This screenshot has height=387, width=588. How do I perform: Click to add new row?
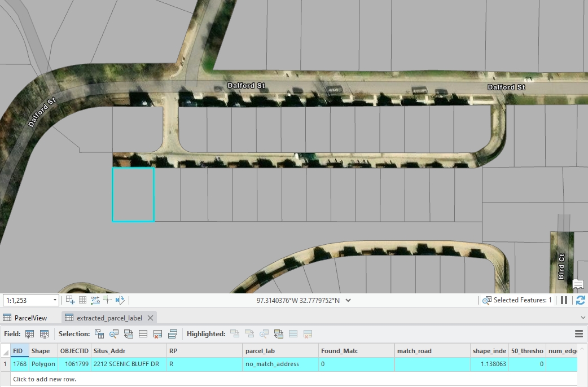click(x=45, y=379)
